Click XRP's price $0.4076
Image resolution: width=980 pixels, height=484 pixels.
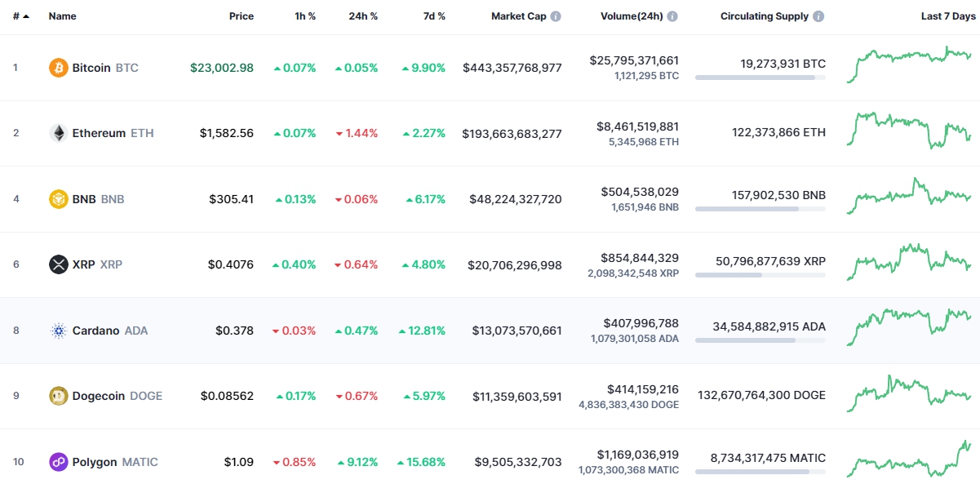[231, 264]
